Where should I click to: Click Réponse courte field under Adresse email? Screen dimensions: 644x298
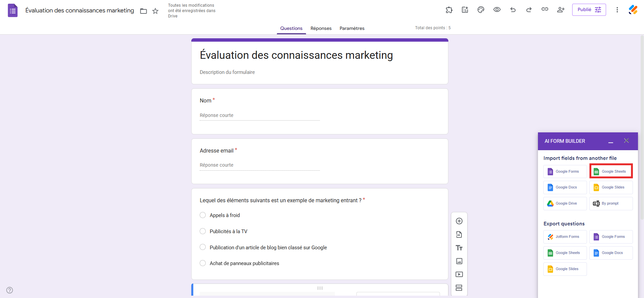pyautogui.click(x=260, y=165)
